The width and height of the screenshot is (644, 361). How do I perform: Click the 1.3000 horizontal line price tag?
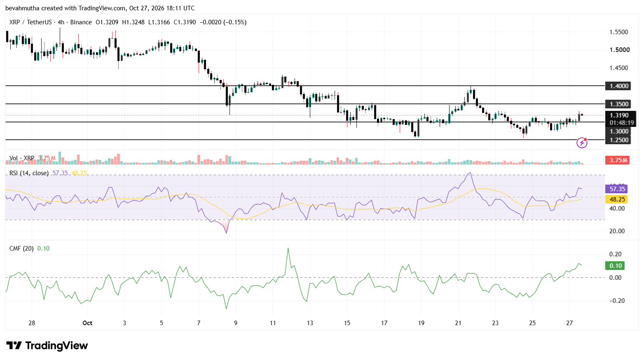click(619, 131)
